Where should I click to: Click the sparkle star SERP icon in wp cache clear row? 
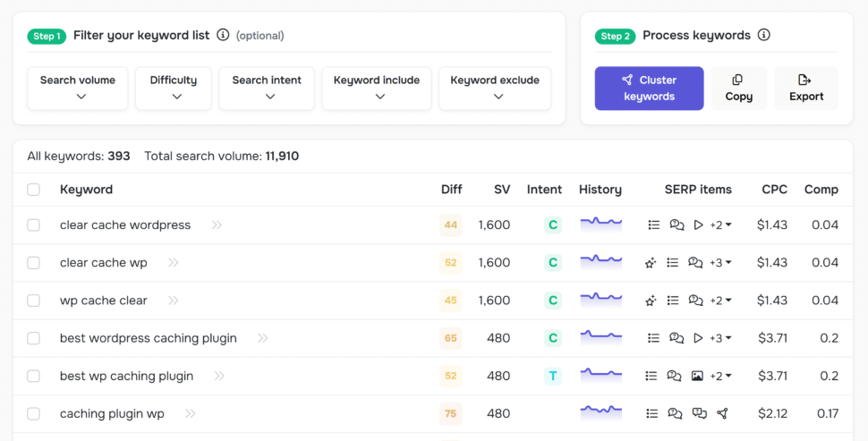coord(651,301)
